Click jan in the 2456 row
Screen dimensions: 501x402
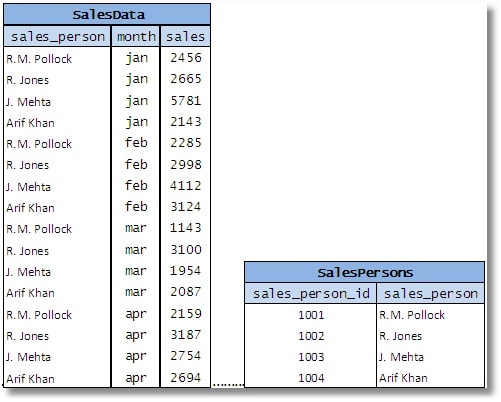136,59
